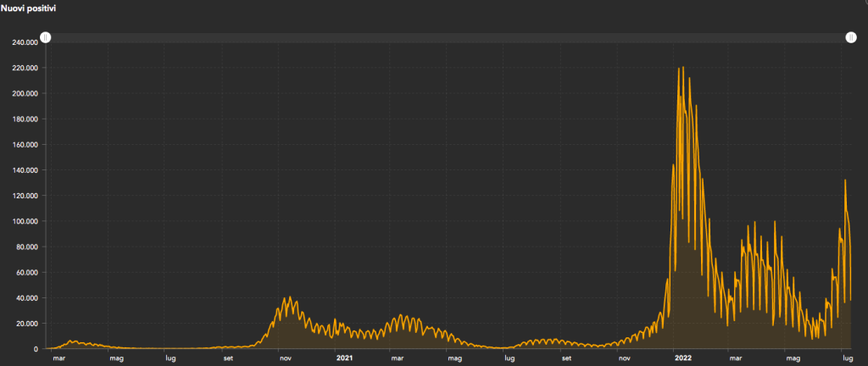
Task: Click the 100.000 y-axis label
Action: click(24, 221)
